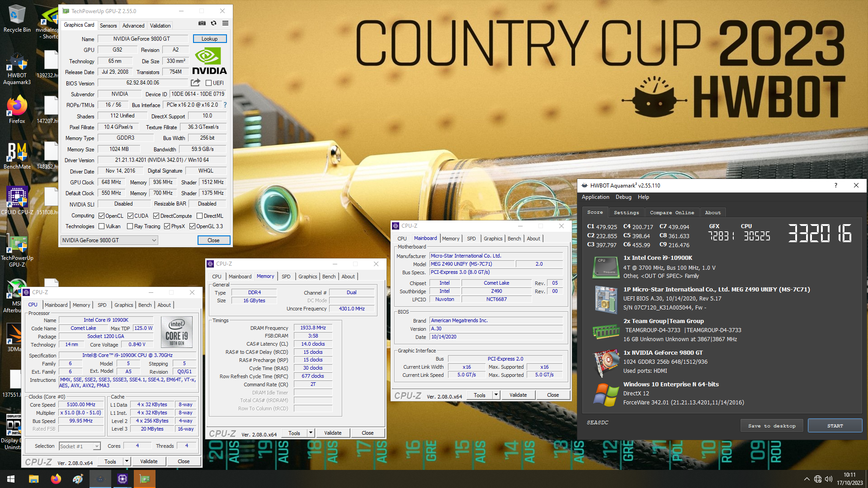Screen dimensions: 868x488
Task: Click Firefox icon in taskbar
Action: click(x=56, y=479)
